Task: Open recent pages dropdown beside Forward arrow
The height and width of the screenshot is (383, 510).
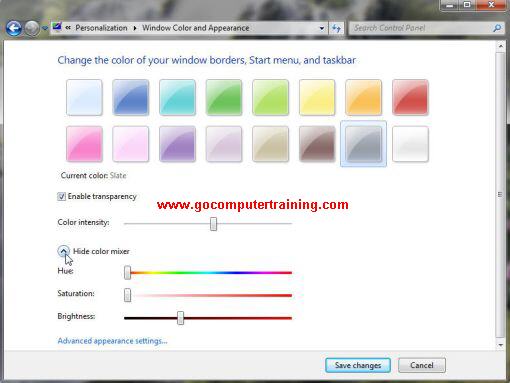Action: (45, 28)
